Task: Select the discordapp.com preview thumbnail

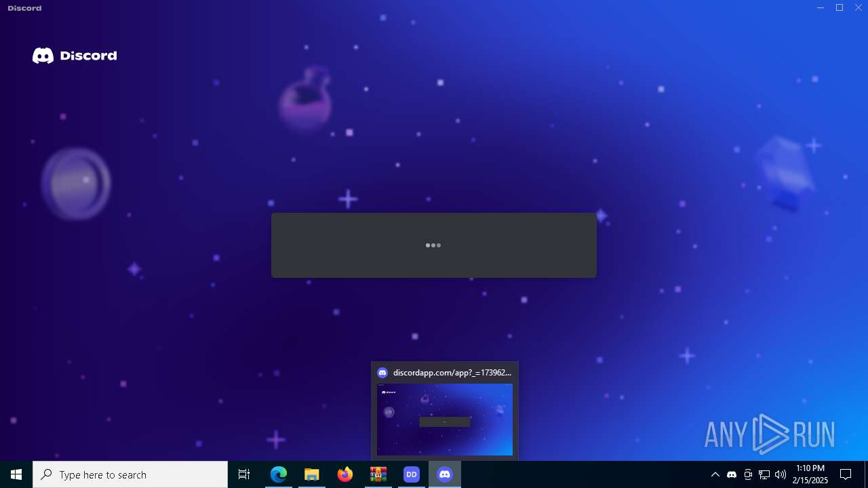Action: (x=445, y=420)
